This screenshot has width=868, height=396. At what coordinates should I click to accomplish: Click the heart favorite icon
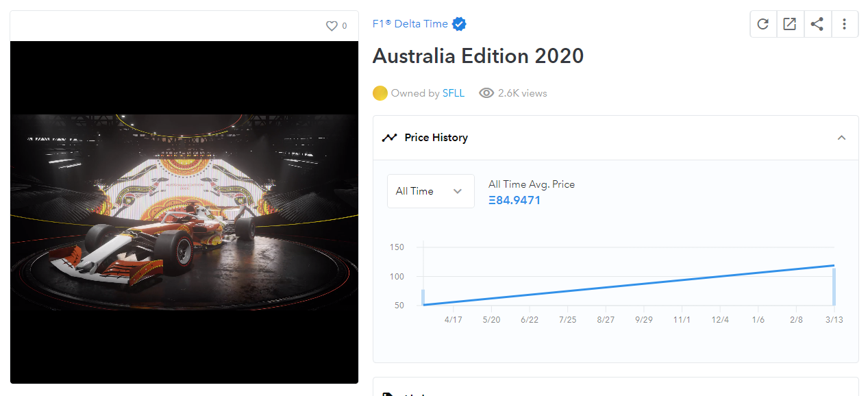332,26
